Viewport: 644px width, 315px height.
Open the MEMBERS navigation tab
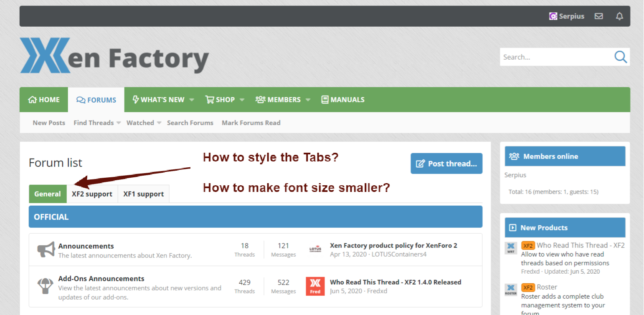278,100
